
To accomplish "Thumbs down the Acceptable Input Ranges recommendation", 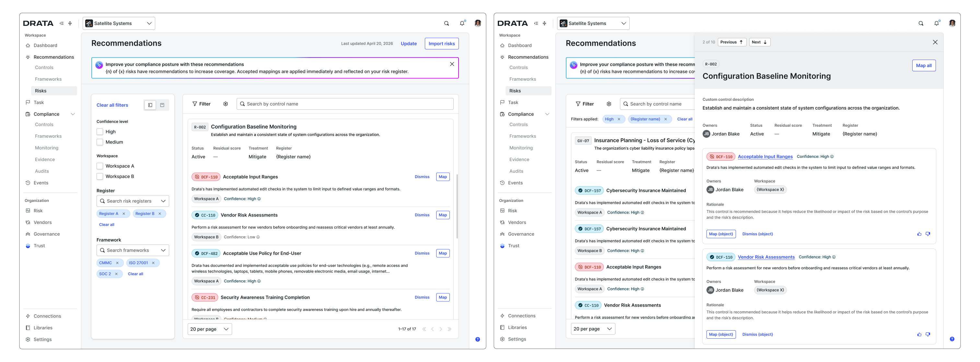I will coord(928,234).
